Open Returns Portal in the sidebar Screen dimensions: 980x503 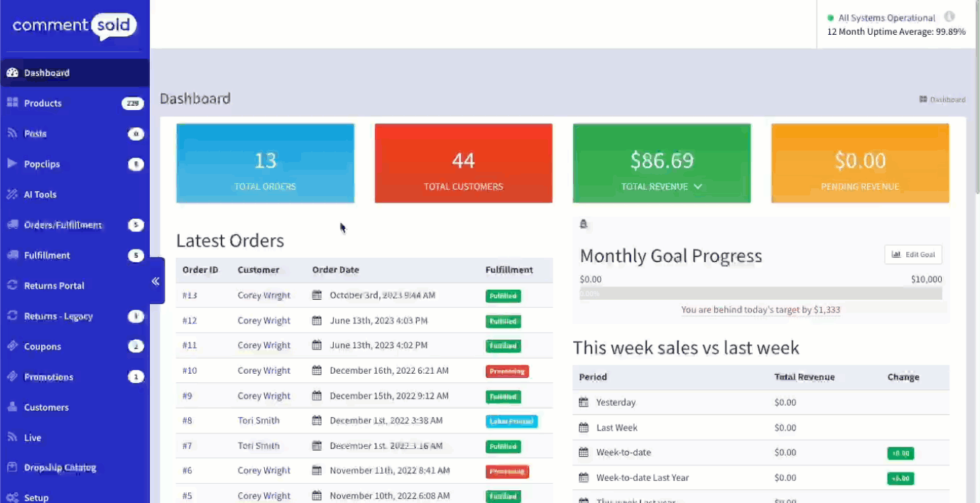coord(54,286)
